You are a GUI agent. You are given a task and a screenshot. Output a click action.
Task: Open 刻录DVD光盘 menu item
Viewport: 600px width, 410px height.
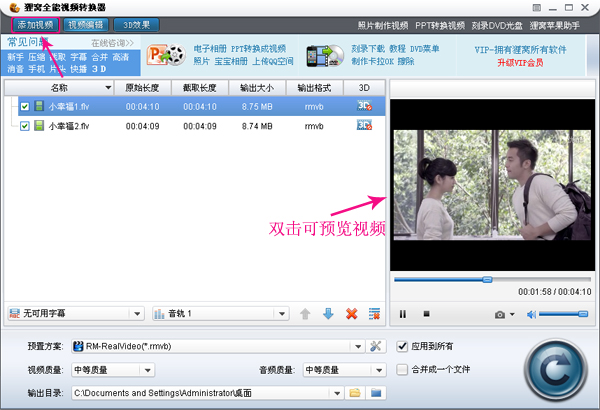click(497, 26)
